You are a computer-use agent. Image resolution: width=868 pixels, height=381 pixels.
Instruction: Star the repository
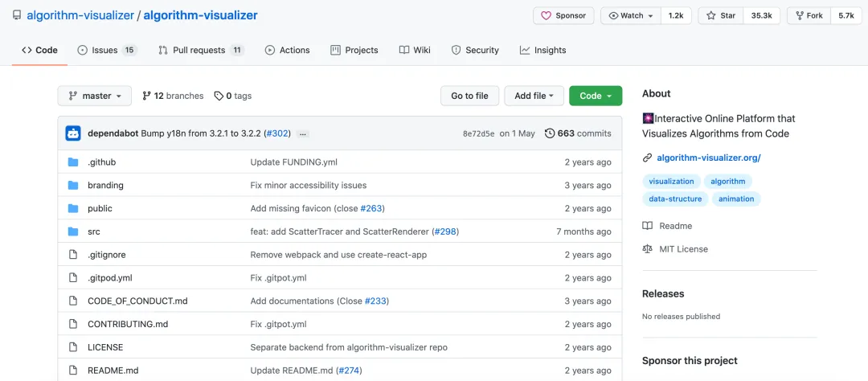coord(720,15)
